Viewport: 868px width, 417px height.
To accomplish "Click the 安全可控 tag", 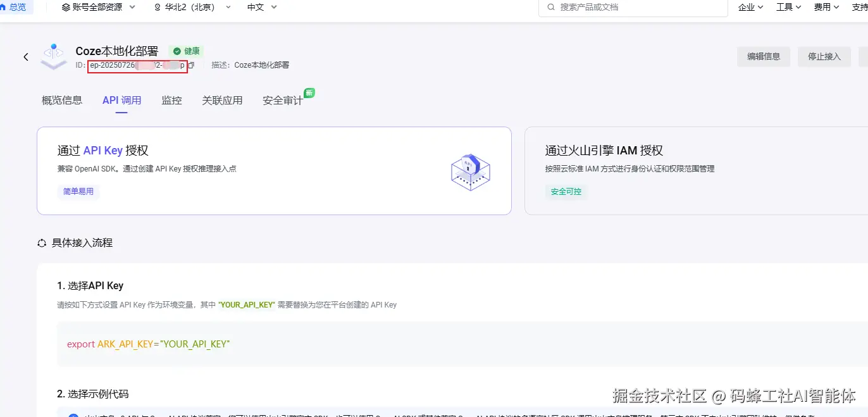I will click(566, 191).
